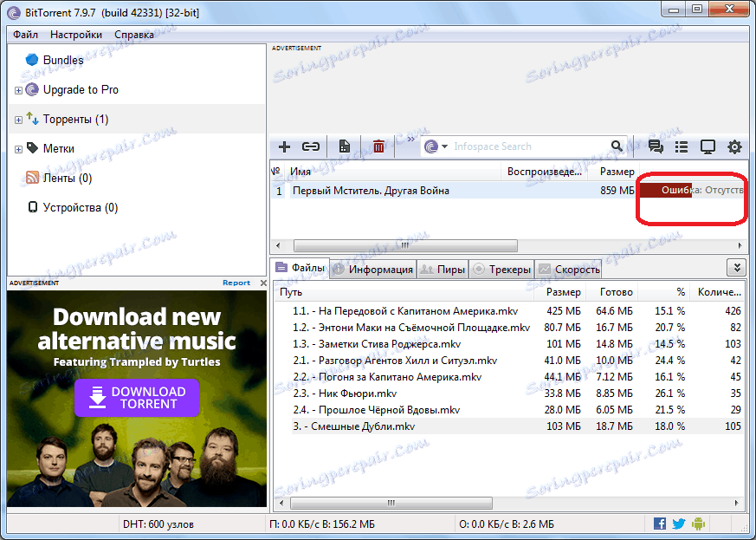Image resolution: width=756 pixels, height=540 pixels.
Task: Click the torrent list horizontal scrollbar thumb
Action: point(405,245)
